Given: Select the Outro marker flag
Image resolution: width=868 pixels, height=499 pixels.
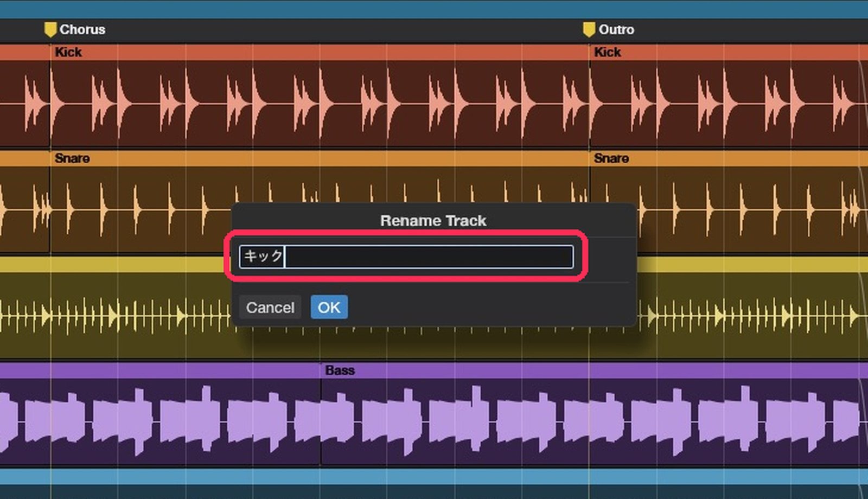Looking at the screenshot, I should (589, 29).
